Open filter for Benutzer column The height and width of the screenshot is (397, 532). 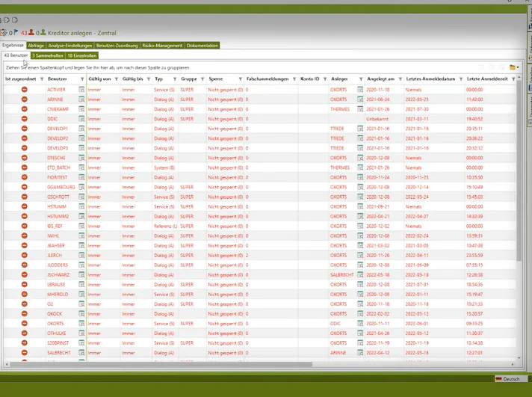click(x=82, y=79)
